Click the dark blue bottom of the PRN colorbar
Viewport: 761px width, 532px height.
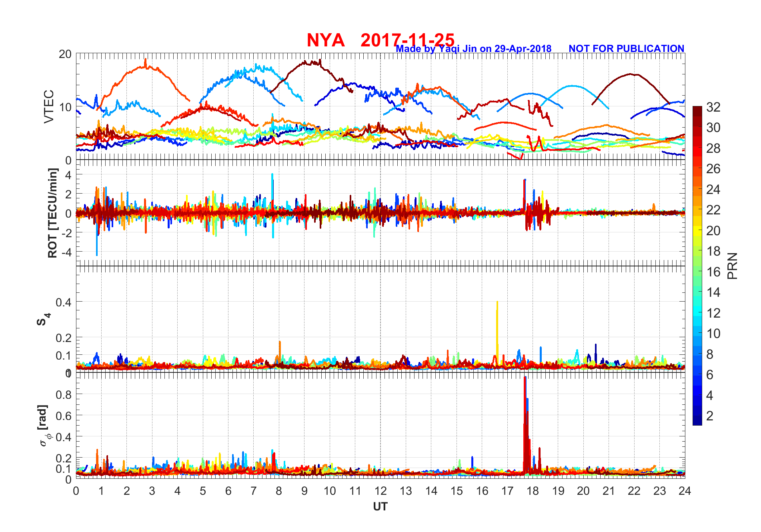(697, 420)
